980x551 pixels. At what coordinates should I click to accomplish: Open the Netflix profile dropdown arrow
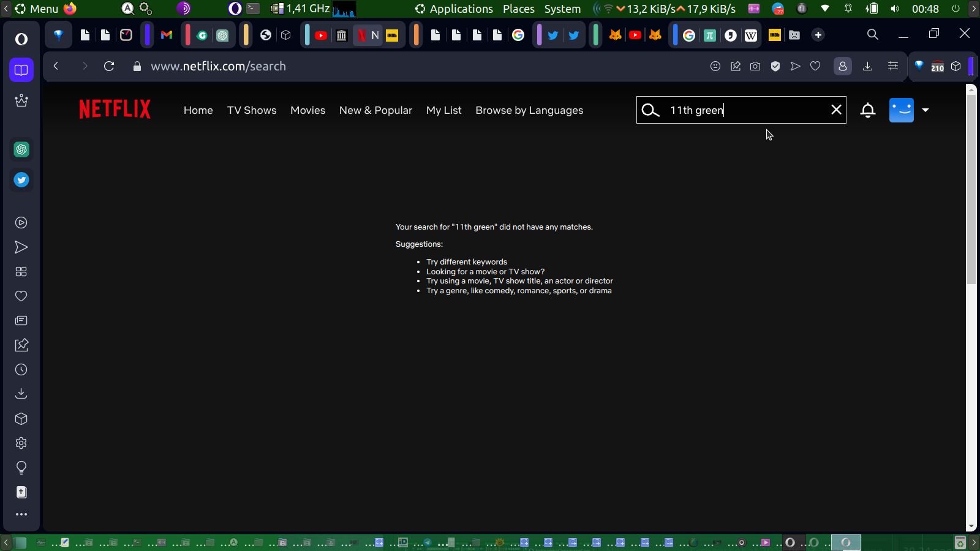925,110
